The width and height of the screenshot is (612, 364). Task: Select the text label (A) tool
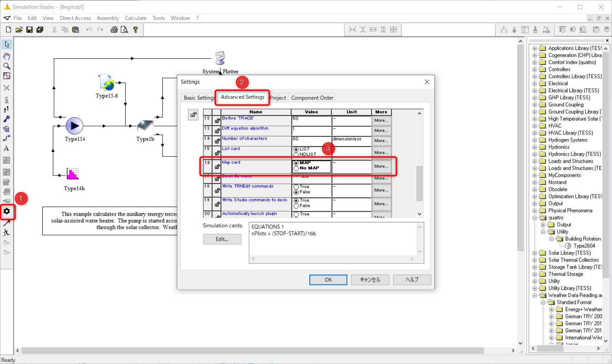point(6,148)
